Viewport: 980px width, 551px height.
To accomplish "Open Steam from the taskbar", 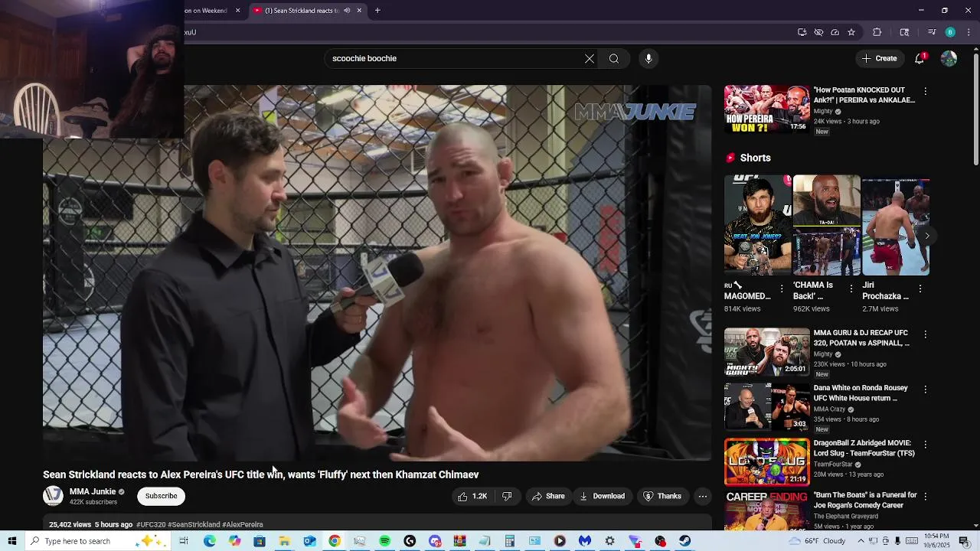I will [x=684, y=541].
